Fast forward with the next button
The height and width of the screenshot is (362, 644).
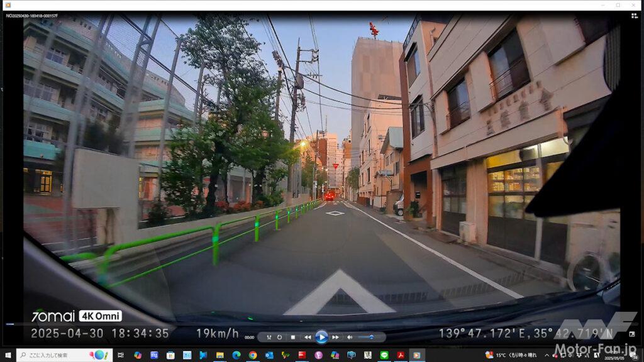point(335,337)
